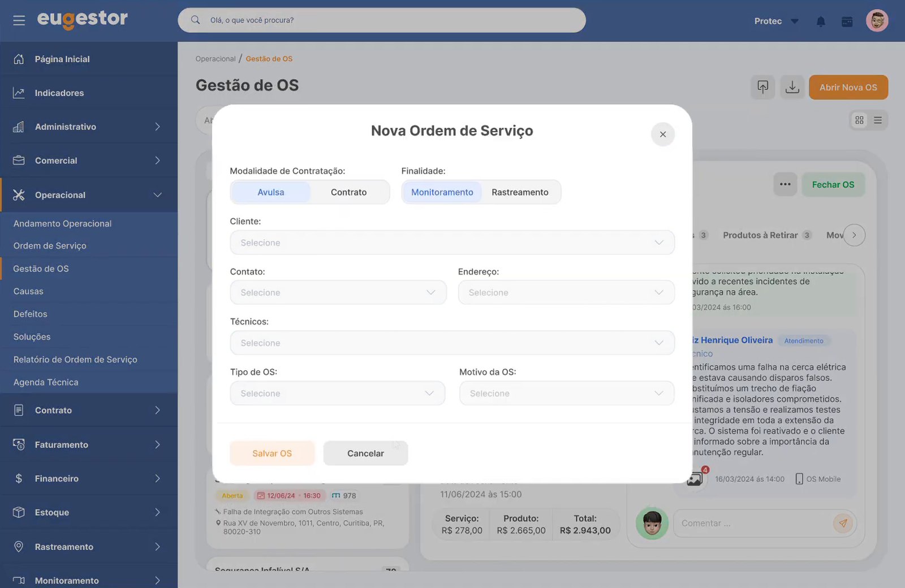Click the send comment paper plane icon
Viewport: 905px width, 588px height.
pyautogui.click(x=843, y=523)
